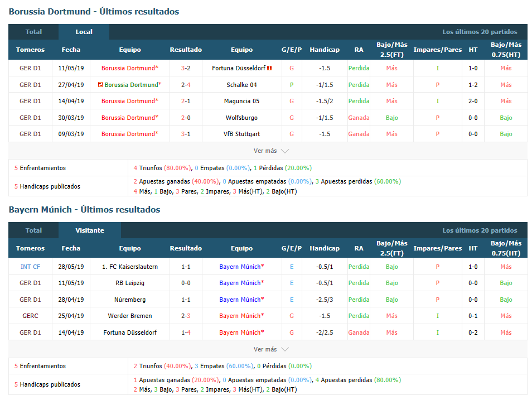Click 3-1 result against VfB Stuttgart
532x400 pixels.
pos(186,134)
